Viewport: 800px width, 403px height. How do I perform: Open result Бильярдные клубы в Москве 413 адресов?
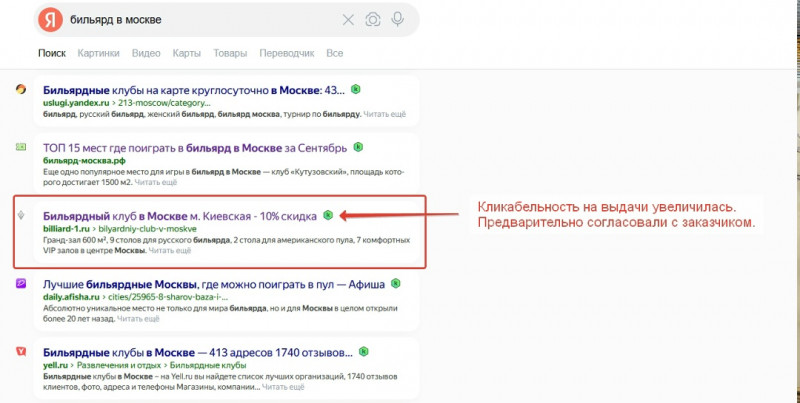coord(198,352)
